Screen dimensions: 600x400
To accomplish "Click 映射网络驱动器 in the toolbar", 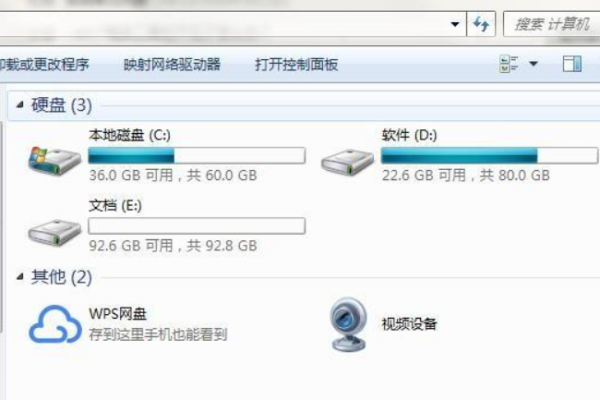I will coord(172,64).
